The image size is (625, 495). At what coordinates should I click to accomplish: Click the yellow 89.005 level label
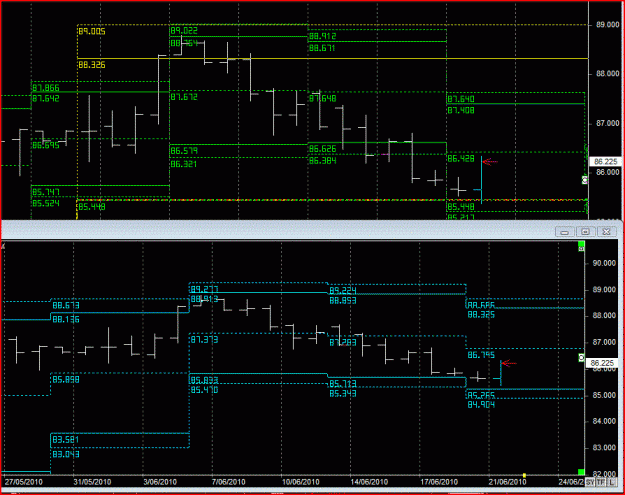[x=92, y=31]
